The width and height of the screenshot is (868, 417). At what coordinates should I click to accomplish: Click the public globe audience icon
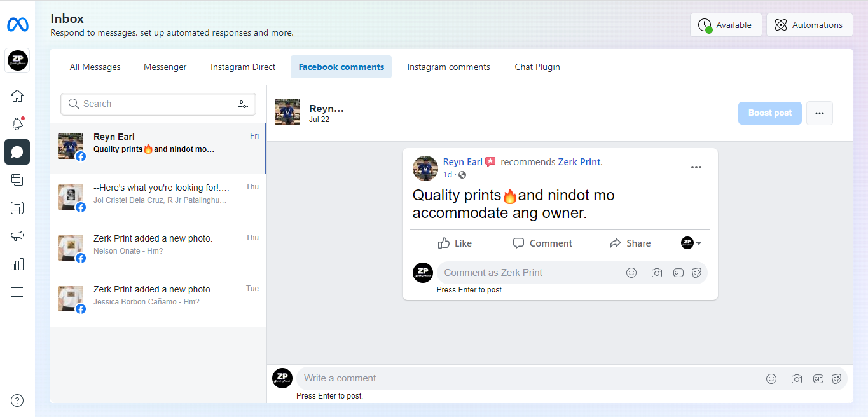(x=462, y=175)
